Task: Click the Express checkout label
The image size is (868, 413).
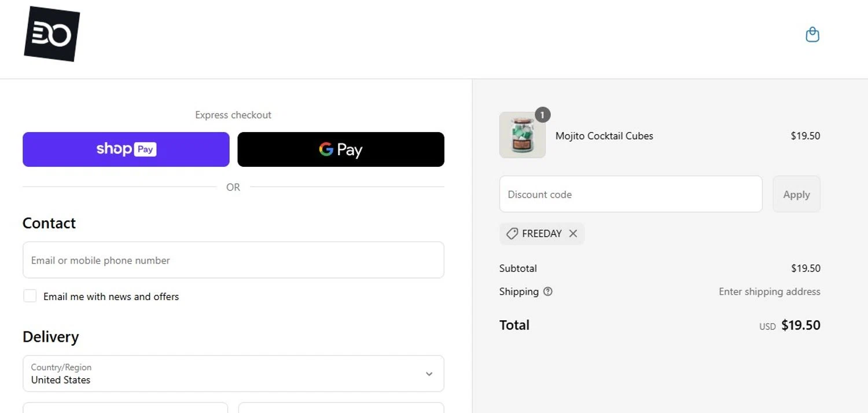Action: (233, 115)
